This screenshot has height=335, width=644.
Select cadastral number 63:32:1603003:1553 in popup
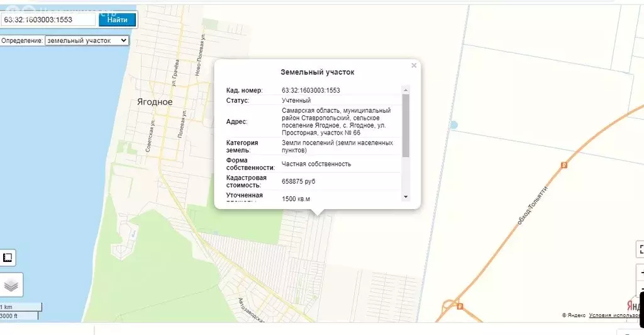(x=311, y=91)
